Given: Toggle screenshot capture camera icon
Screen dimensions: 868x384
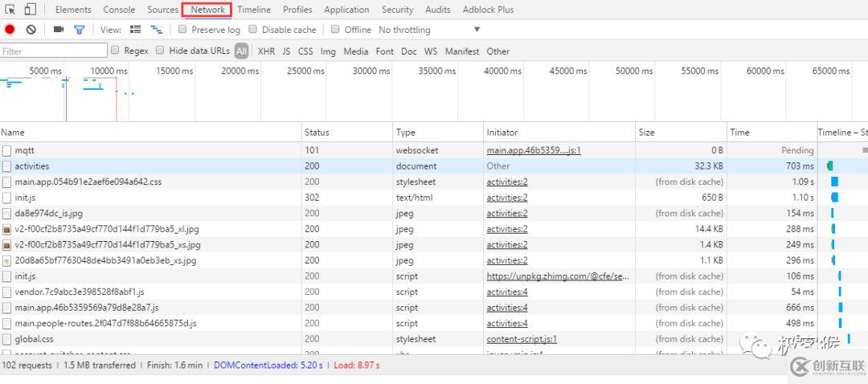Looking at the screenshot, I should [59, 30].
